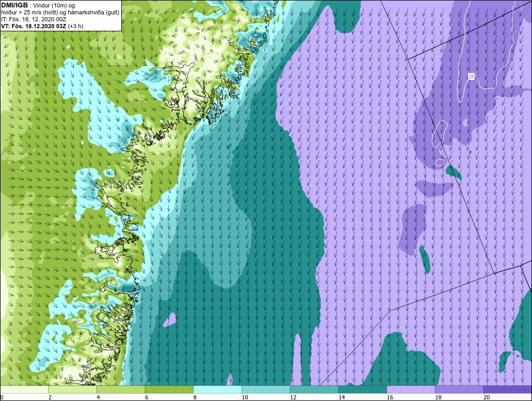The image size is (532, 401).
Task: Click the 6–8 m/s olive green legend swatch
Action: tap(169, 389)
